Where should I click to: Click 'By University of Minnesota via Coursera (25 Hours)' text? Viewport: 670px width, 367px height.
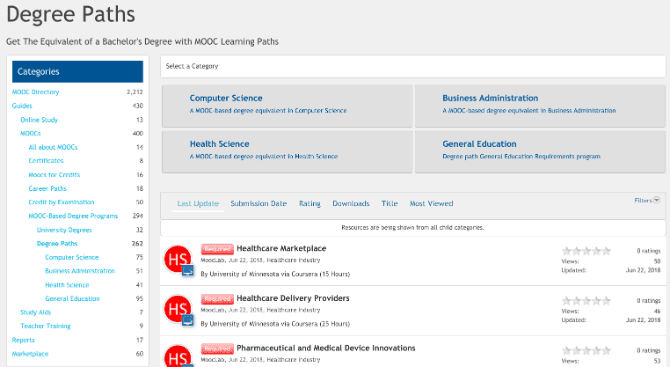coord(275,324)
